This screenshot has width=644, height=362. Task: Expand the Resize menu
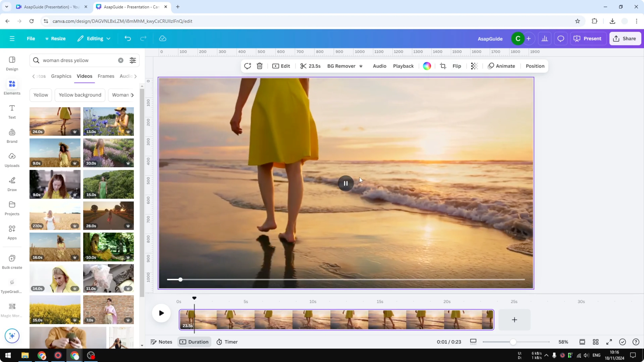tap(55, 38)
